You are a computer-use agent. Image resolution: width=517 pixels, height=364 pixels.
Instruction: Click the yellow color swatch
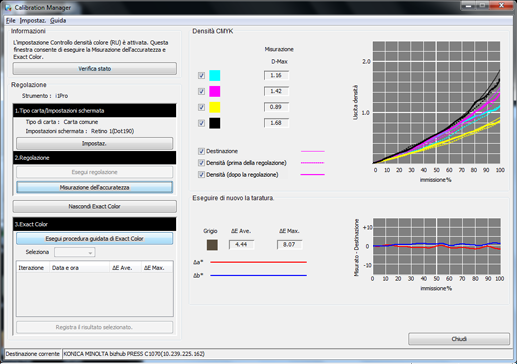(215, 107)
